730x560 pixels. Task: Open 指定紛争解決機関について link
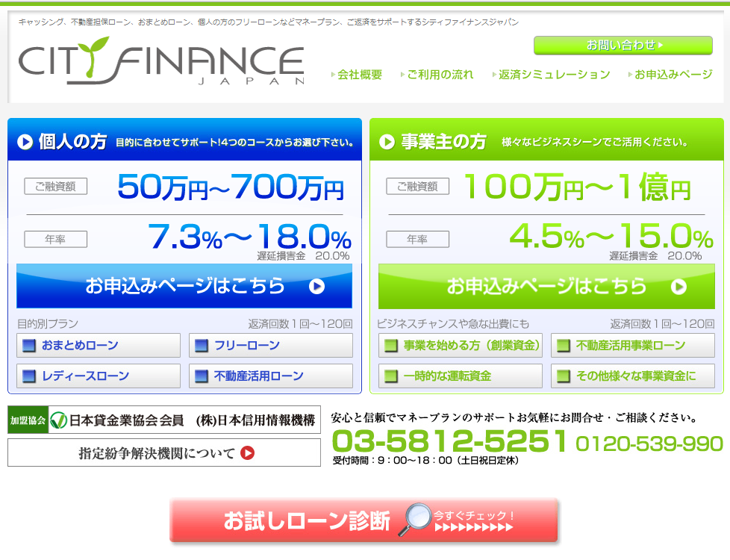(164, 452)
